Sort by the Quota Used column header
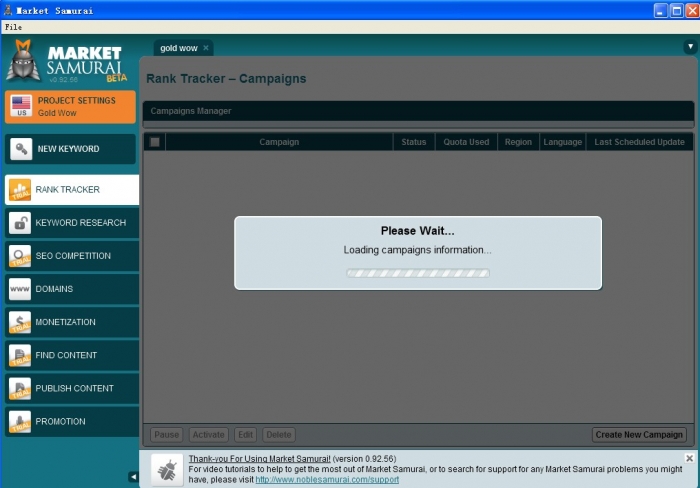 pyautogui.click(x=466, y=142)
